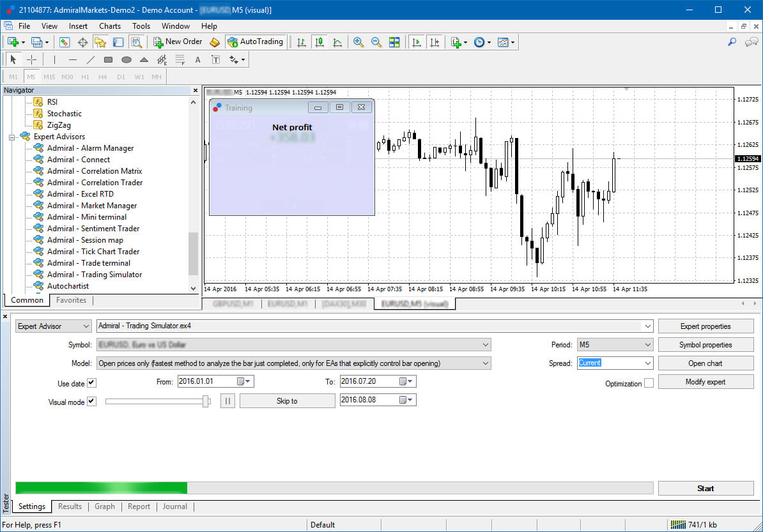The height and width of the screenshot is (532, 763).
Task: Select D1 timeframe button
Action: coord(121,77)
